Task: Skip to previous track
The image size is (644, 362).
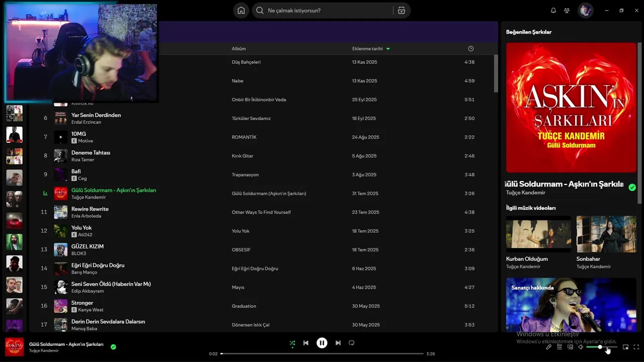Action: click(306, 343)
